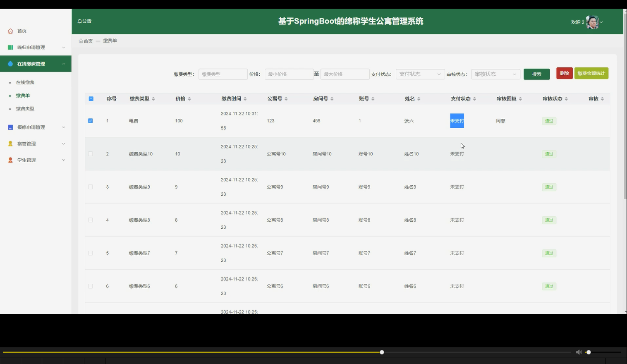Select the 晚归申请管理 sidebar icon
This screenshot has width=627, height=364.
pos(10,47)
